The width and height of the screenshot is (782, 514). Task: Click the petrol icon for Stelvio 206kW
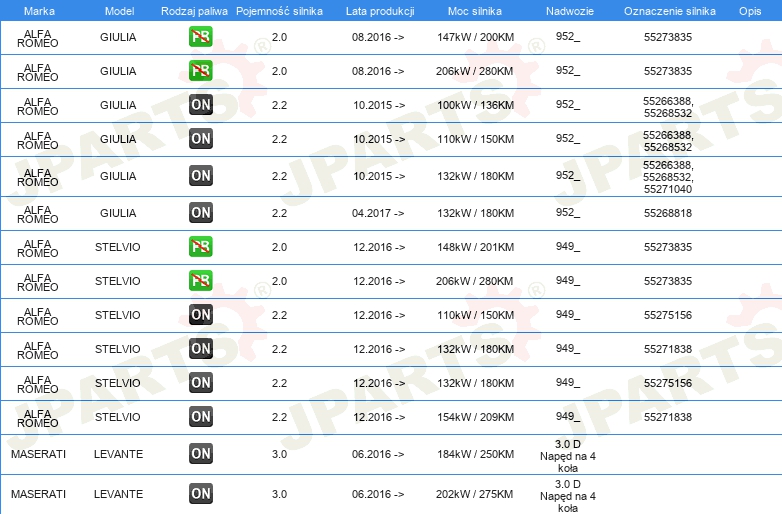tap(200, 281)
